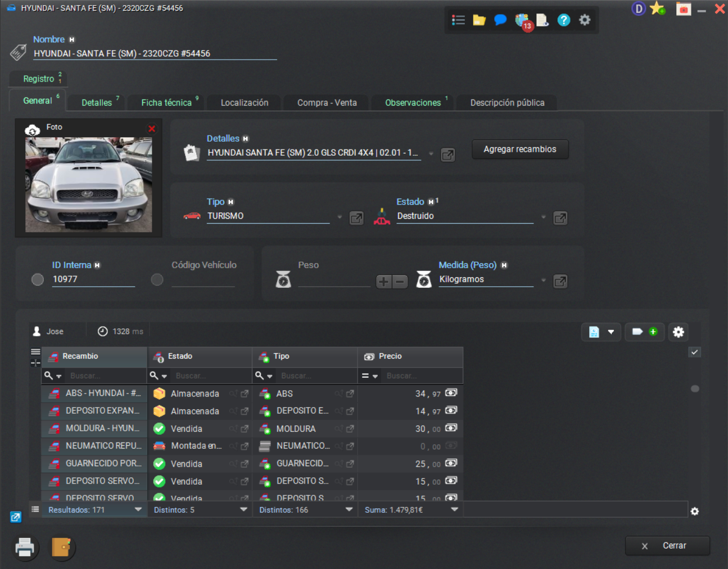This screenshot has width=728, height=569.
Task: Remove photo with the red X
Action: [x=152, y=129]
